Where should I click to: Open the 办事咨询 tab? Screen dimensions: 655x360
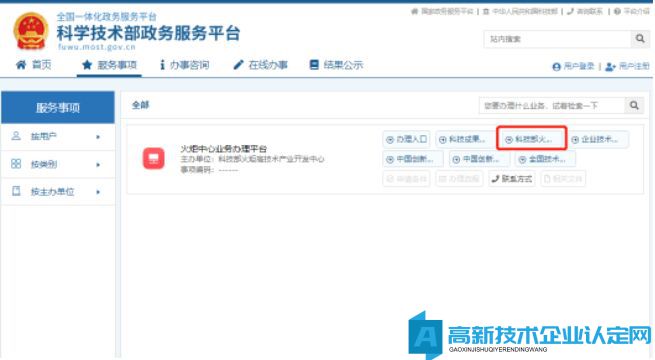point(184,65)
